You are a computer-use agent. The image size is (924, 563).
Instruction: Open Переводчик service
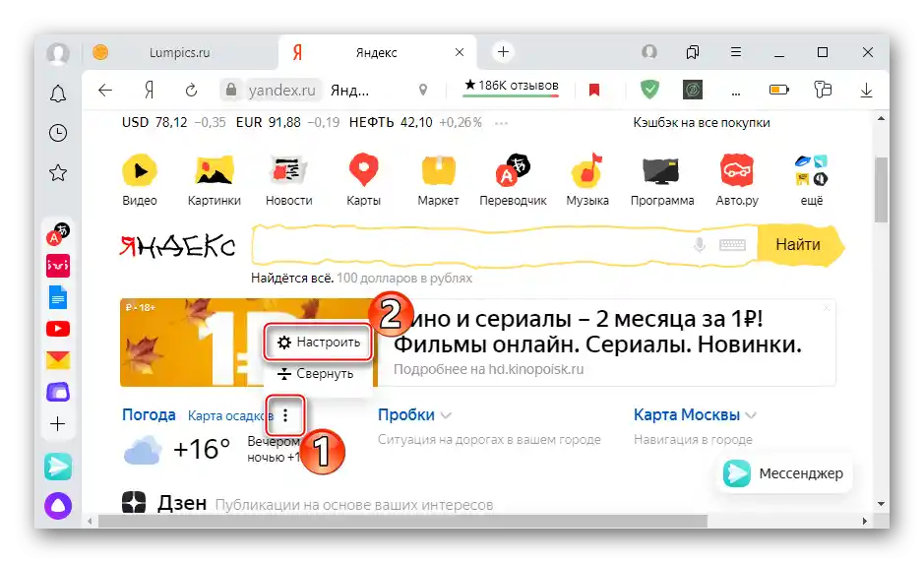[513, 180]
